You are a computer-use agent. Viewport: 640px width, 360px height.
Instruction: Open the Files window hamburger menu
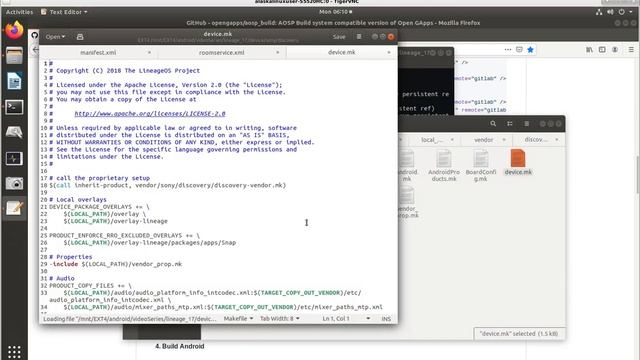pos(527,124)
